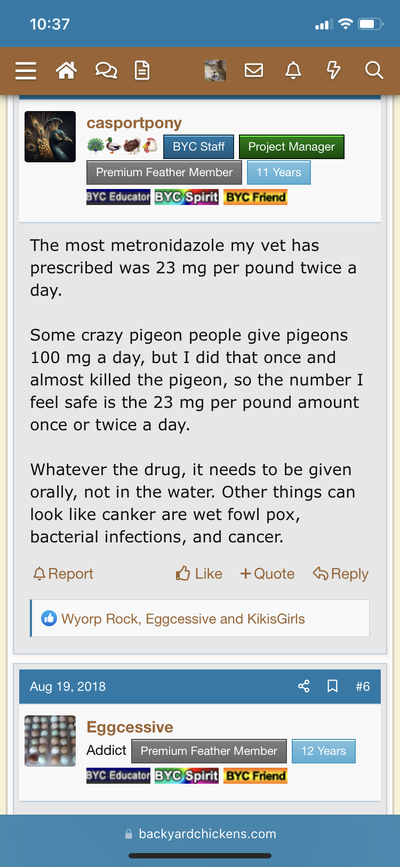Go to the forum home icon
The width and height of the screenshot is (400, 867).
click(66, 71)
